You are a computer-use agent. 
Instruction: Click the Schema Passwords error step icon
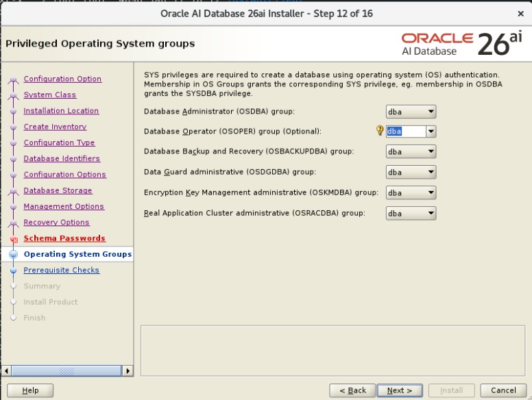pos(14,239)
